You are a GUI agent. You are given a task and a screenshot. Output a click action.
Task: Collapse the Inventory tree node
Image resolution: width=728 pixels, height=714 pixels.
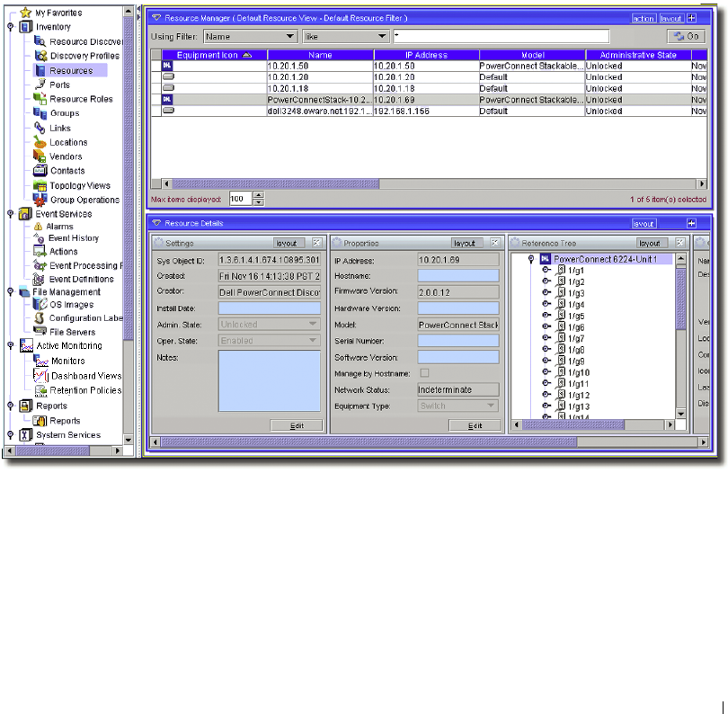click(10, 27)
